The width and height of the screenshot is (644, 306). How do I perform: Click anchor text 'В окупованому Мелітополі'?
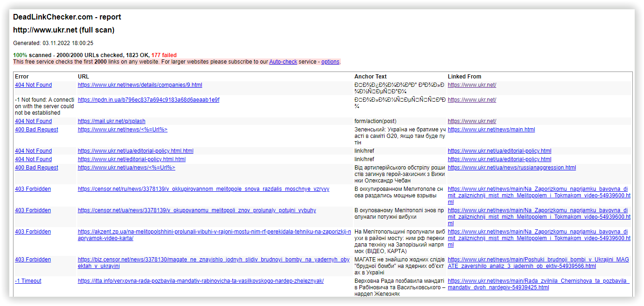click(x=399, y=214)
